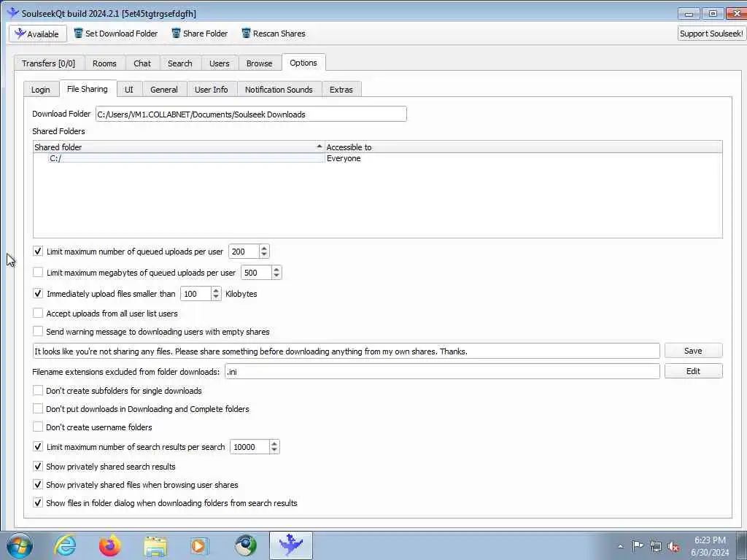Image resolution: width=747 pixels, height=560 pixels.
Task: Switch to the Transfers [0/0] tab
Action: pos(49,63)
